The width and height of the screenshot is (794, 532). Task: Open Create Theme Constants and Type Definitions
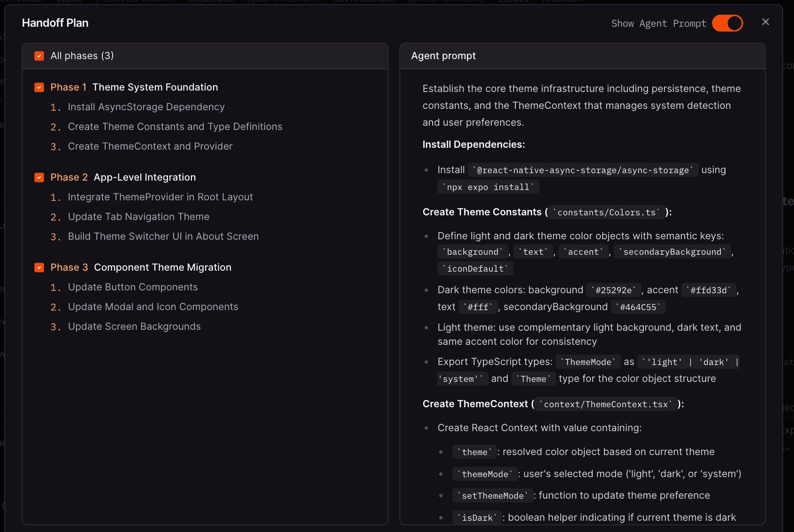175,127
